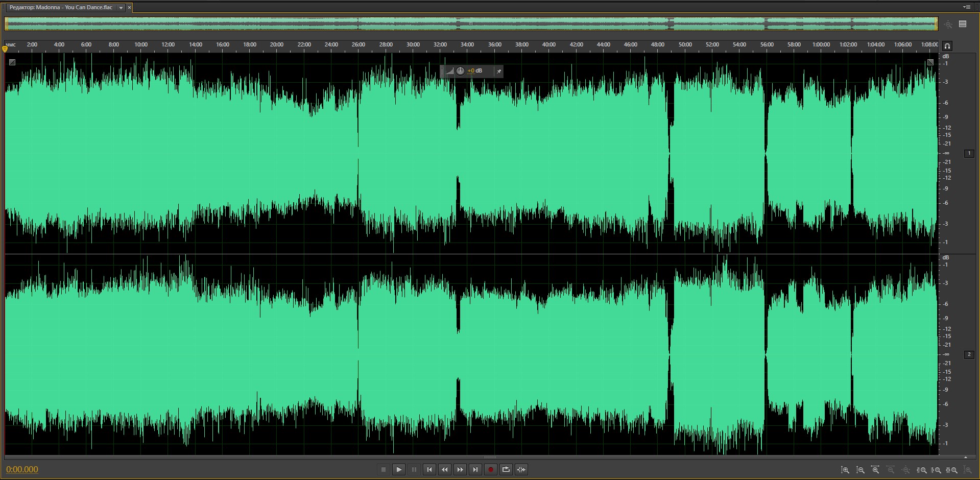This screenshot has height=480, width=980.
Task: Zoom to selection out-point
Action: click(x=937, y=470)
